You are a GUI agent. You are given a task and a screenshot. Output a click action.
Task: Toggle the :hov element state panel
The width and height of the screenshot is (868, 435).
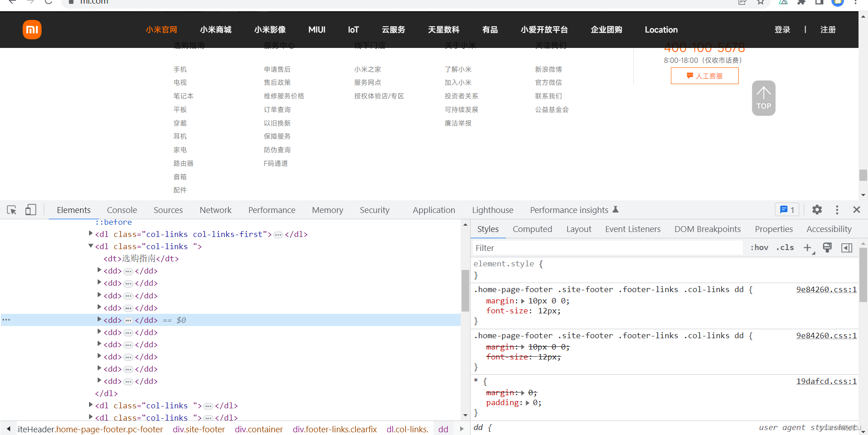point(759,247)
